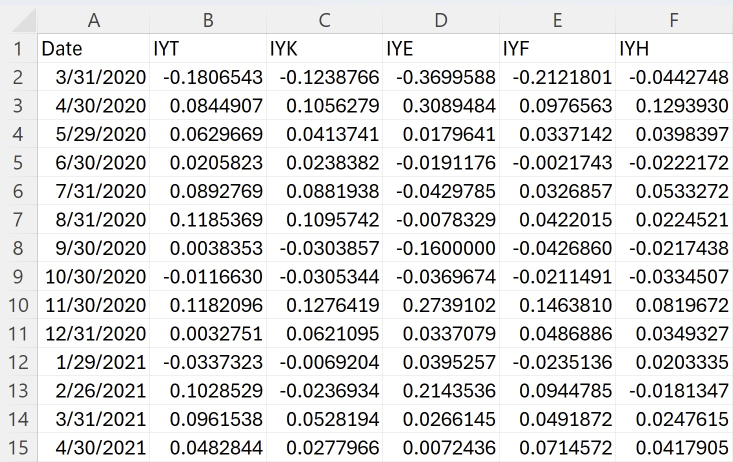
Task: Select date cell 1/29/2021
Action: (93, 362)
